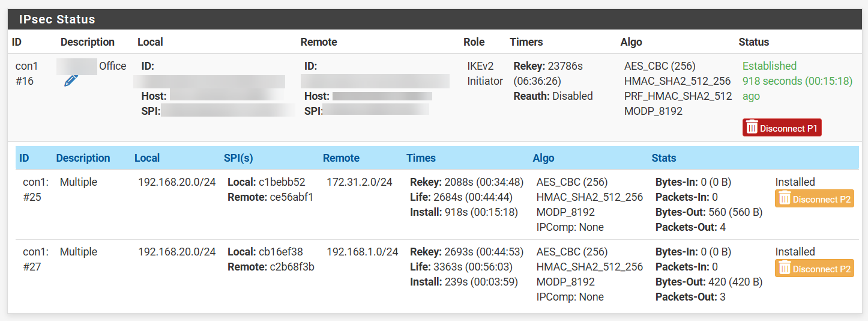Viewport: 868px width, 321px height.
Task: Click the trash icon on Disconnect P1
Action: (752, 128)
